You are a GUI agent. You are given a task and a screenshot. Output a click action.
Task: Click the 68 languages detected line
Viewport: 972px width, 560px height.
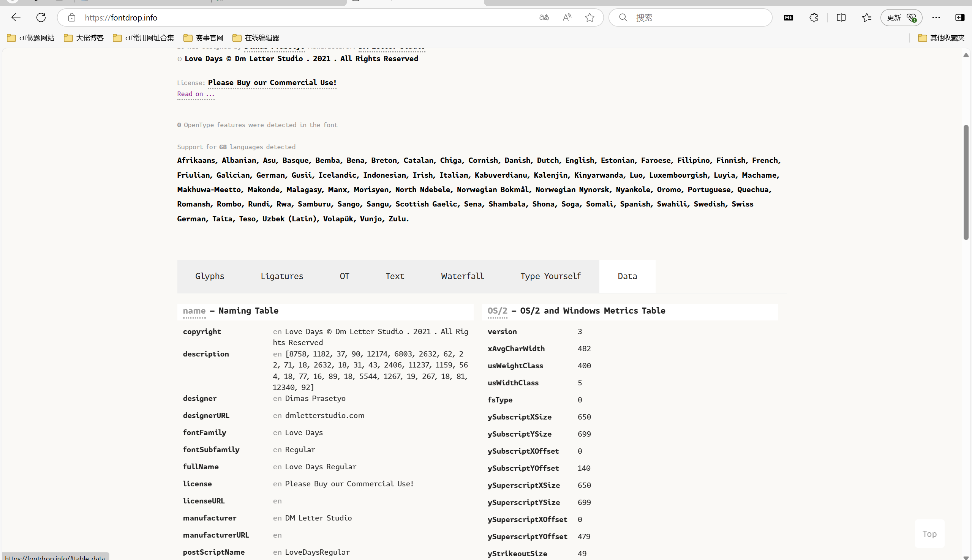236,147
